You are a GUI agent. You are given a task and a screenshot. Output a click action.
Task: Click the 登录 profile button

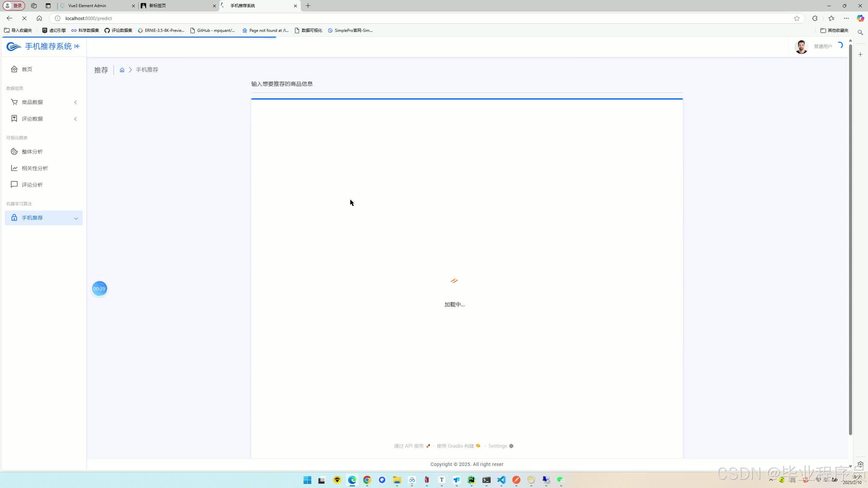tap(14, 6)
